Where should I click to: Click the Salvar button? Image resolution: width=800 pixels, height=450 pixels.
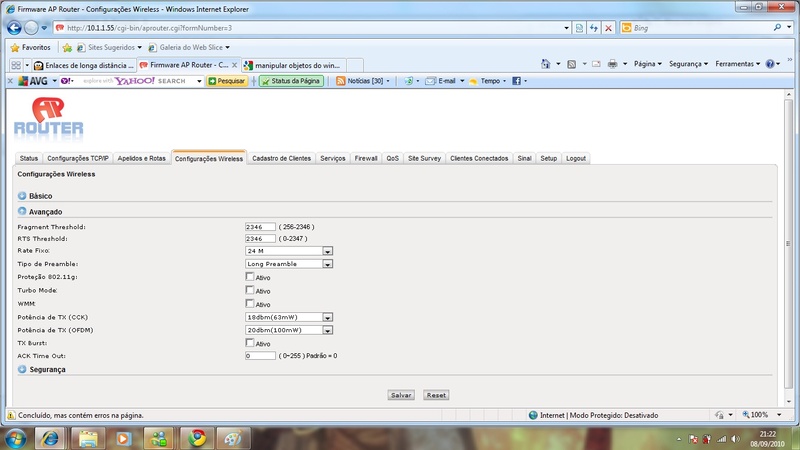[401, 395]
